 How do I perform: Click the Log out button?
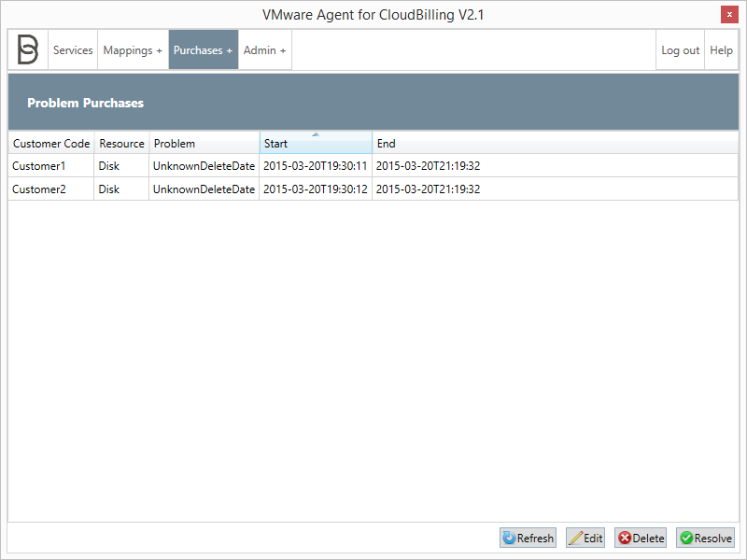coord(680,49)
